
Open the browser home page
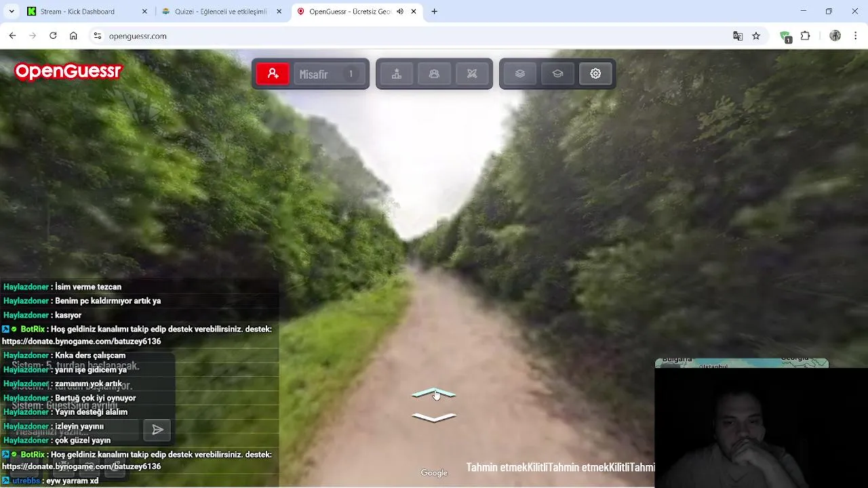click(73, 36)
